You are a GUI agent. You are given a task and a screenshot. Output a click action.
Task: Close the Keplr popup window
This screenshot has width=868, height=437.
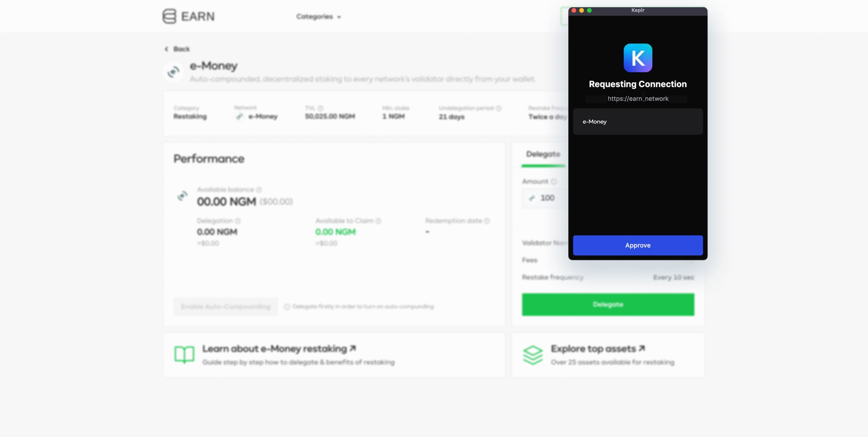pos(574,10)
